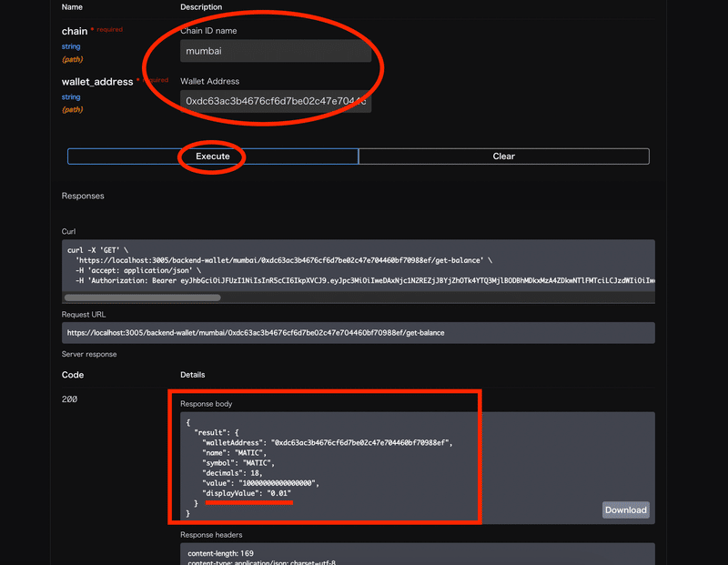
Task: Click the Curl label
Action: (69, 231)
